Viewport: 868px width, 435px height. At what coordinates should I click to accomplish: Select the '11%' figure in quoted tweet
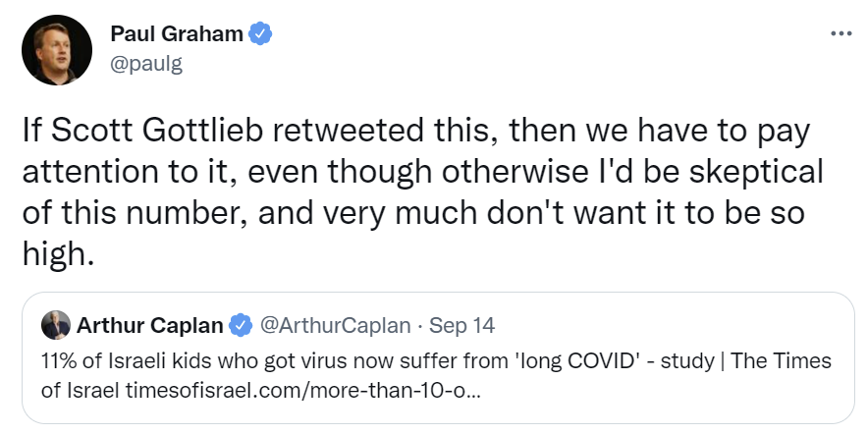59,360
